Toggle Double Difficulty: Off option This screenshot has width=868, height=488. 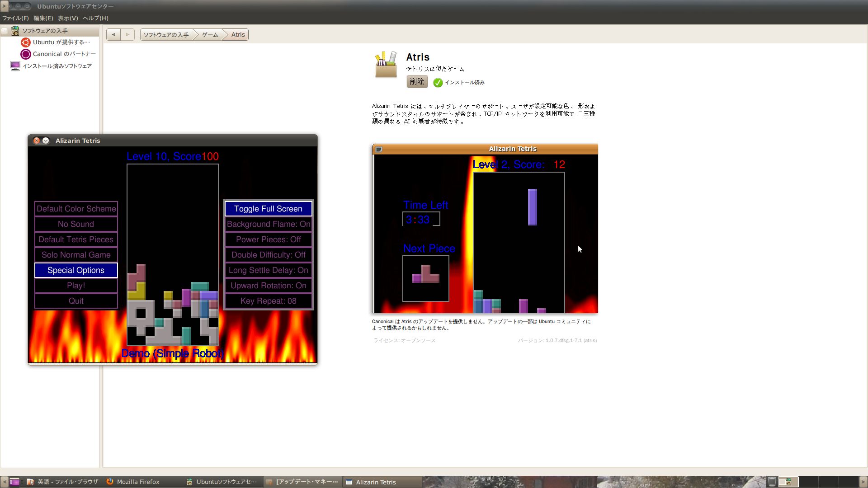269,255
